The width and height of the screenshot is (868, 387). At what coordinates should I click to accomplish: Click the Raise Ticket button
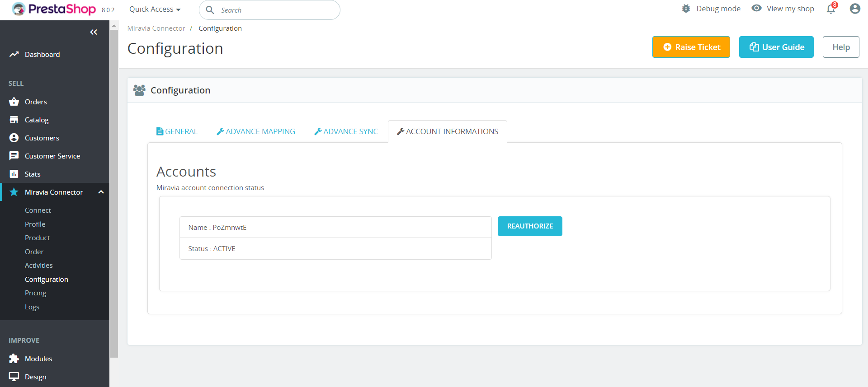pyautogui.click(x=691, y=47)
